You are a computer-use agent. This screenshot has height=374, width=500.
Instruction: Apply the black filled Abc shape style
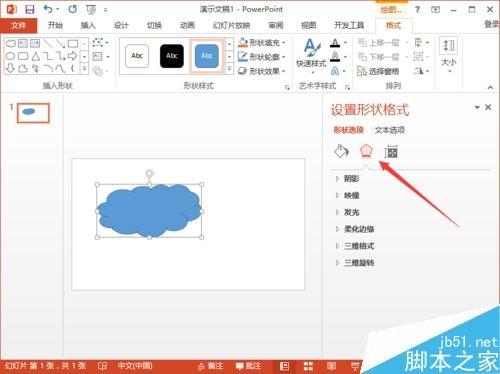coord(172,56)
